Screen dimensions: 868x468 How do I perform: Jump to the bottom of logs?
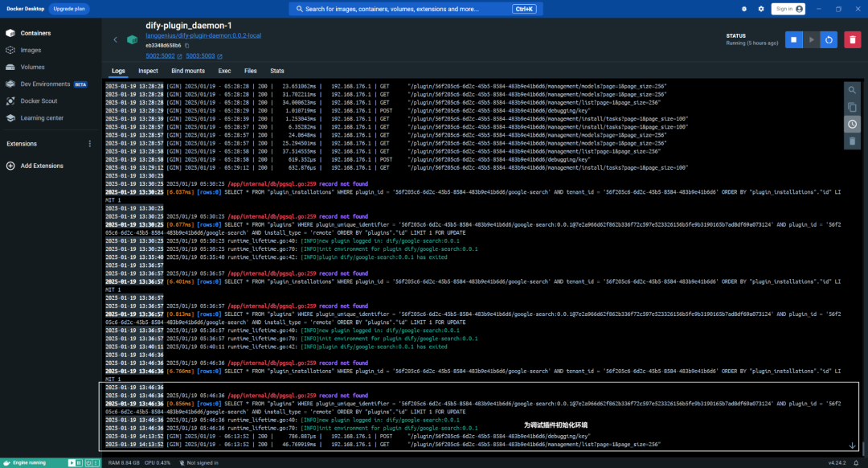(853, 445)
